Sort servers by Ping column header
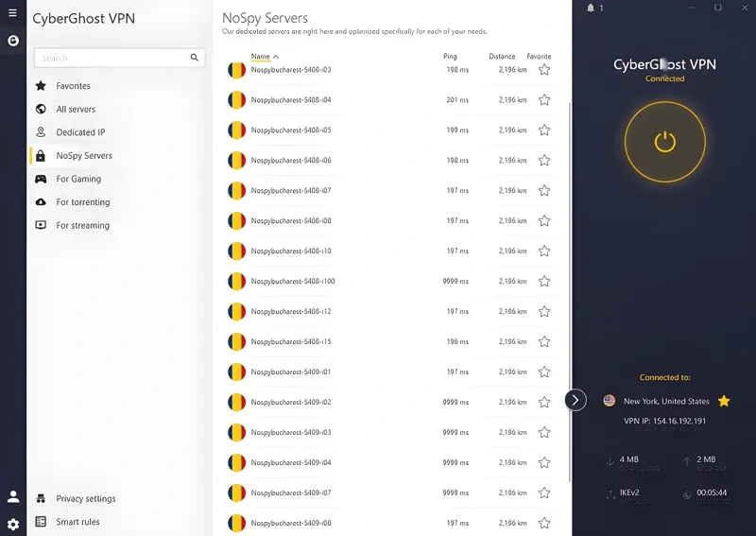This screenshot has width=756, height=536. [450, 57]
